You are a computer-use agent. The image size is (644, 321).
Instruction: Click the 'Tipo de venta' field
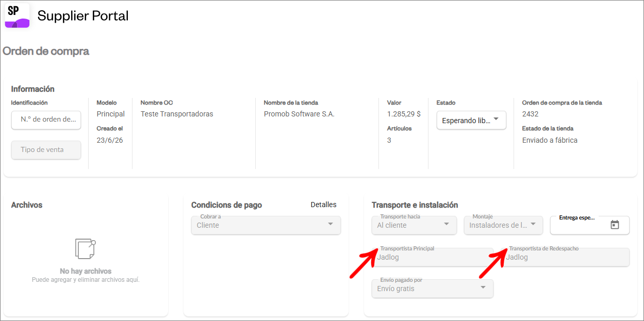46,150
